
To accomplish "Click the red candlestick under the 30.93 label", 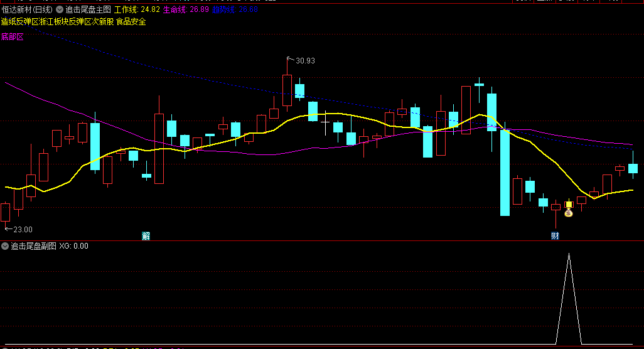I will (x=287, y=90).
